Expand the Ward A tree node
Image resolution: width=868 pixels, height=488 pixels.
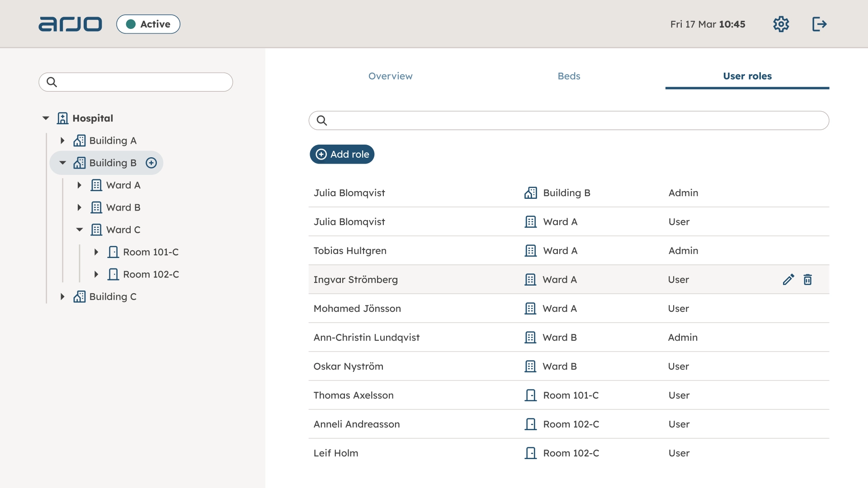[80, 185]
